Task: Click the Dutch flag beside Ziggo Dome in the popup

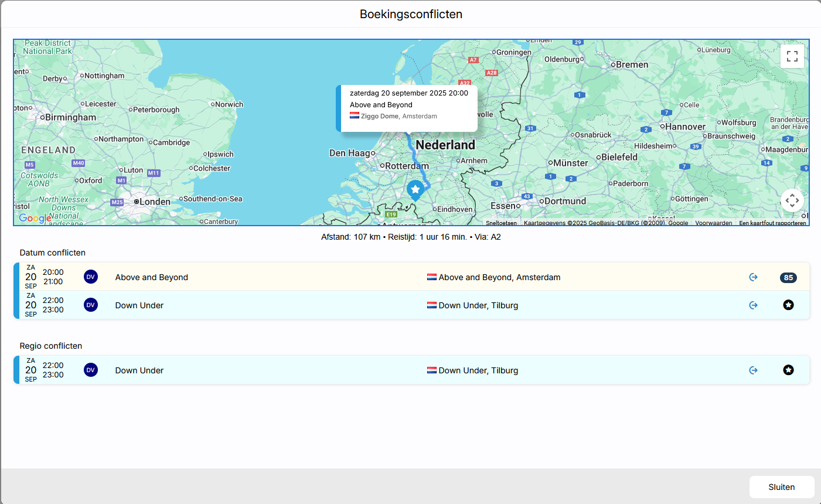Action: (x=355, y=115)
